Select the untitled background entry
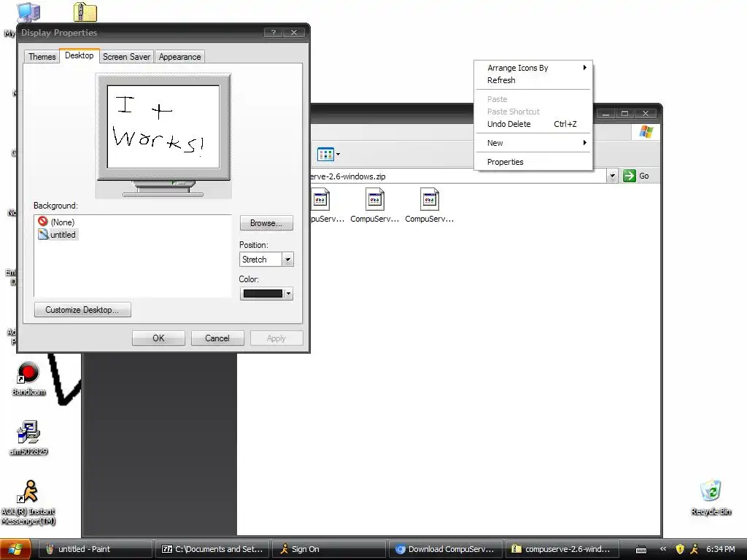 pos(58,234)
